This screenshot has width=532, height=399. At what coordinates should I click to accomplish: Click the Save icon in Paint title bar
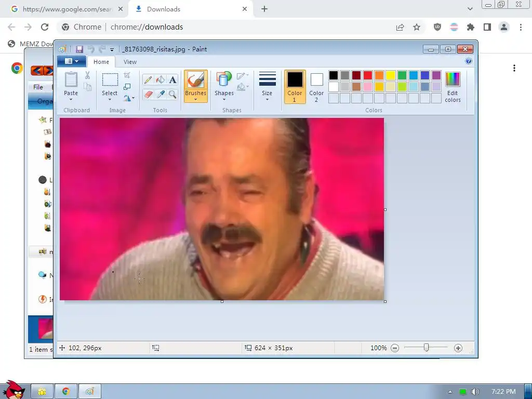pyautogui.click(x=79, y=49)
